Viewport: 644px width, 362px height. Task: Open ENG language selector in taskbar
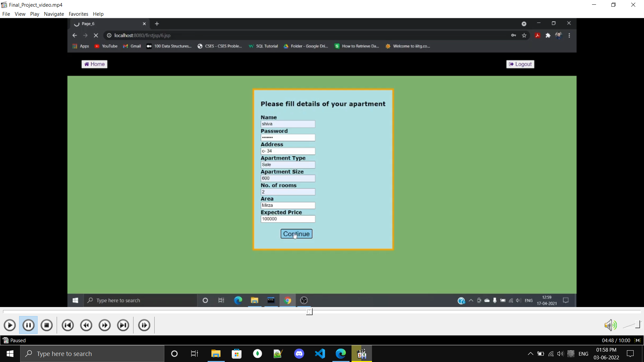tap(583, 354)
